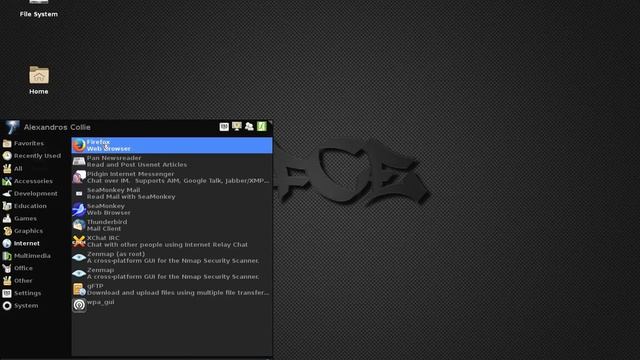This screenshot has height=360, width=640.
Task: Click the Alexandros Collie username
Action: point(57,127)
